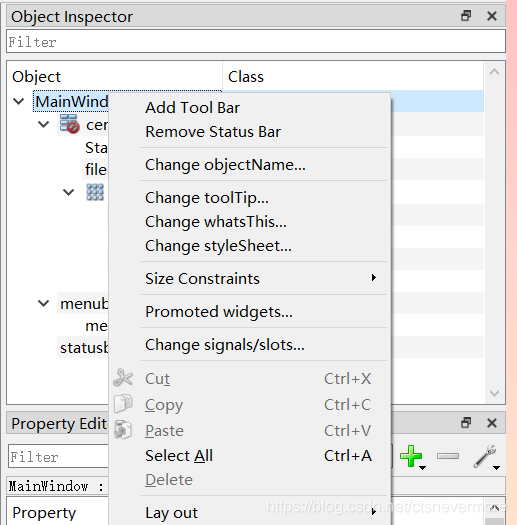Collapse the centralwidget tree node
Viewport: 517px width, 525px height.
point(44,125)
